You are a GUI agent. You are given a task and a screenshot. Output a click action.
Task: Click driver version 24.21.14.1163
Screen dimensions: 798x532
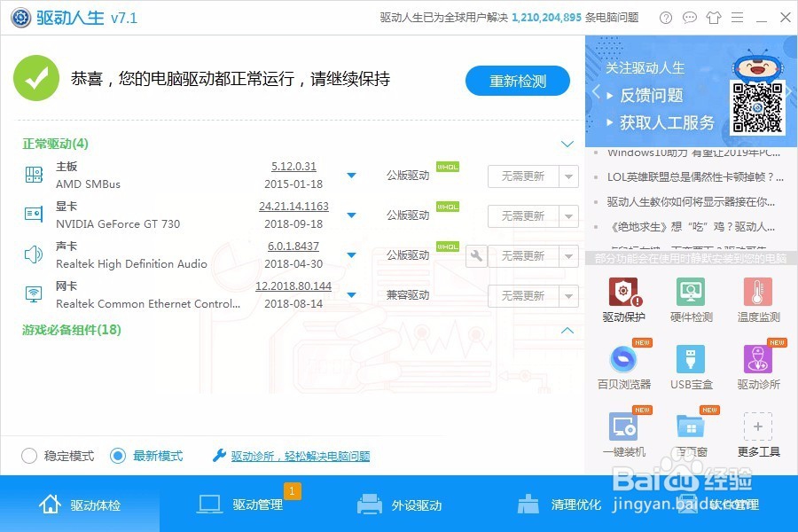coord(293,207)
